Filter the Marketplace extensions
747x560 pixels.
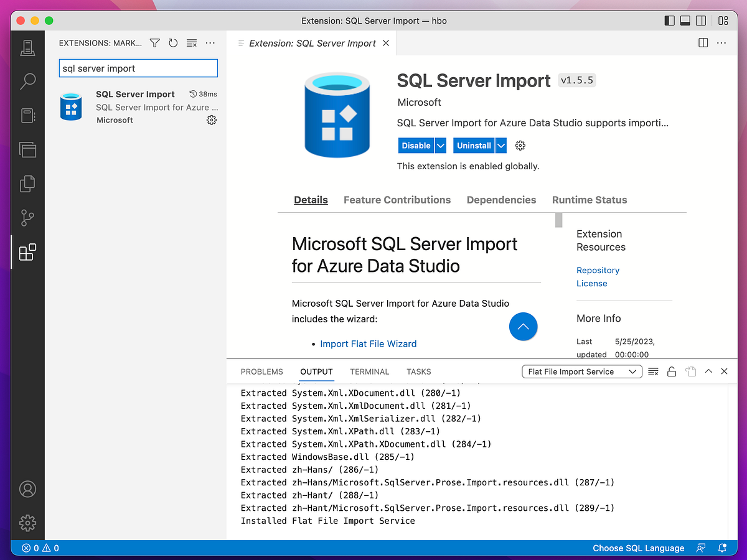[154, 43]
